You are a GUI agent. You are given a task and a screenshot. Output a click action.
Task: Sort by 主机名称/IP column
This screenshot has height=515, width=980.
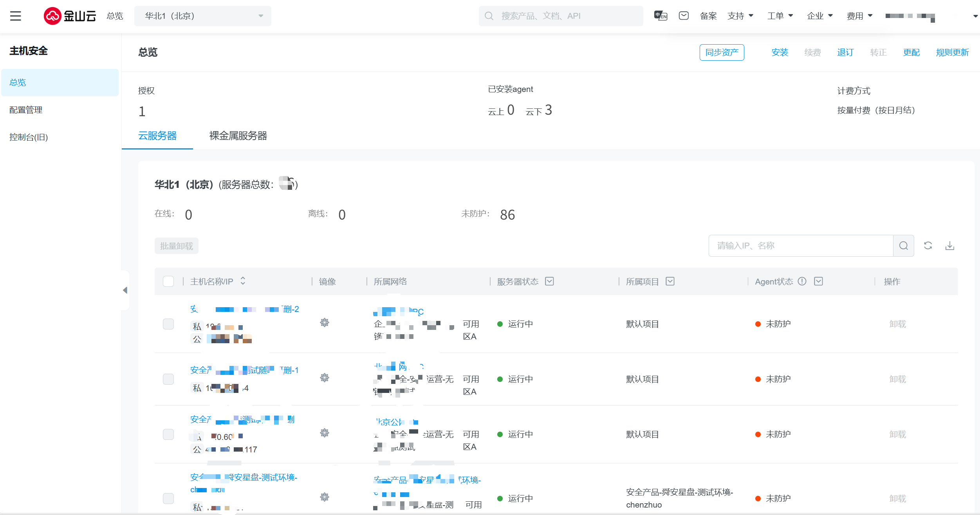tap(243, 281)
